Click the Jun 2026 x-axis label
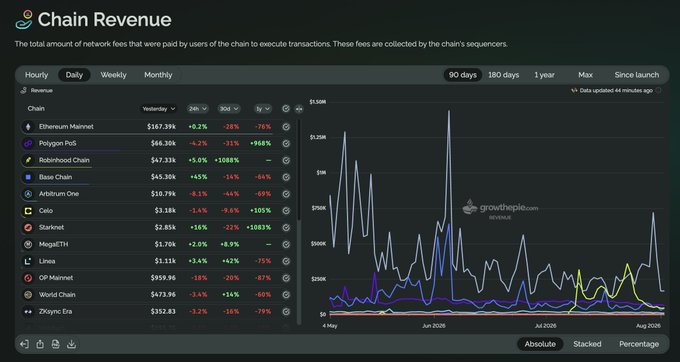 click(x=433, y=326)
